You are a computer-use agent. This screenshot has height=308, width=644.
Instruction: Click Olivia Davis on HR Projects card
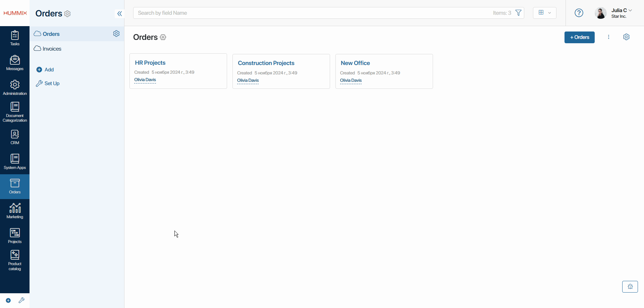click(145, 80)
